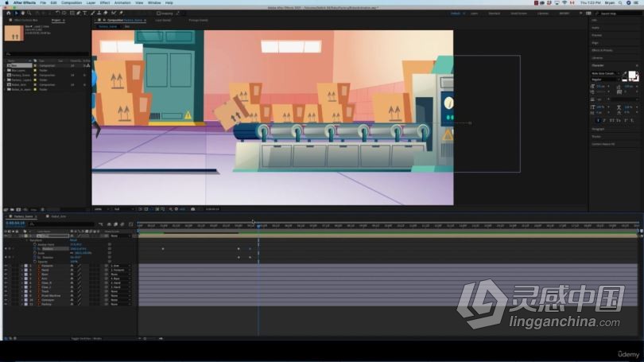Expand the Box Layers folder in Project
The height and width of the screenshot is (362, 644).
tap(6, 70)
